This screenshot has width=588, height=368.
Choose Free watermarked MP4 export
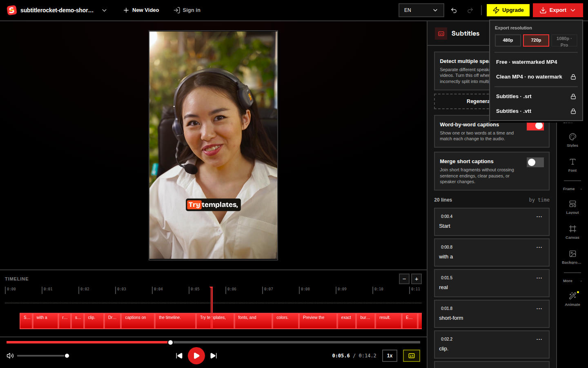[536, 62]
